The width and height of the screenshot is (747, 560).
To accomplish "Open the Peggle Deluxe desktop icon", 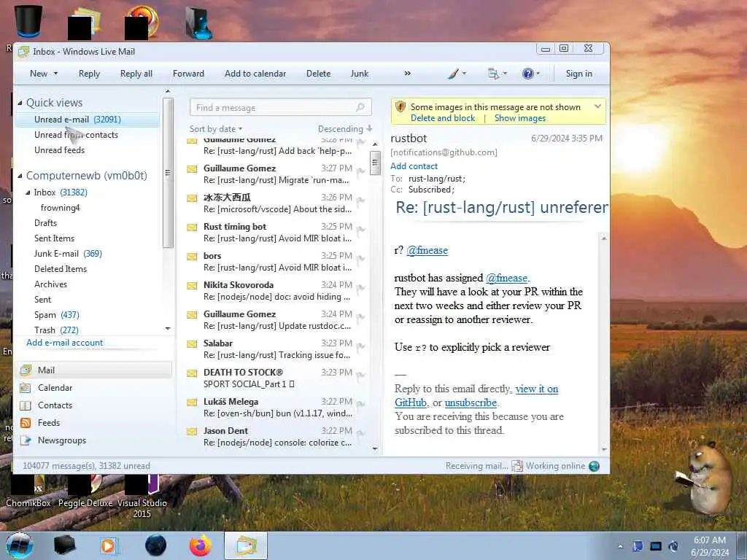I will [x=86, y=491].
